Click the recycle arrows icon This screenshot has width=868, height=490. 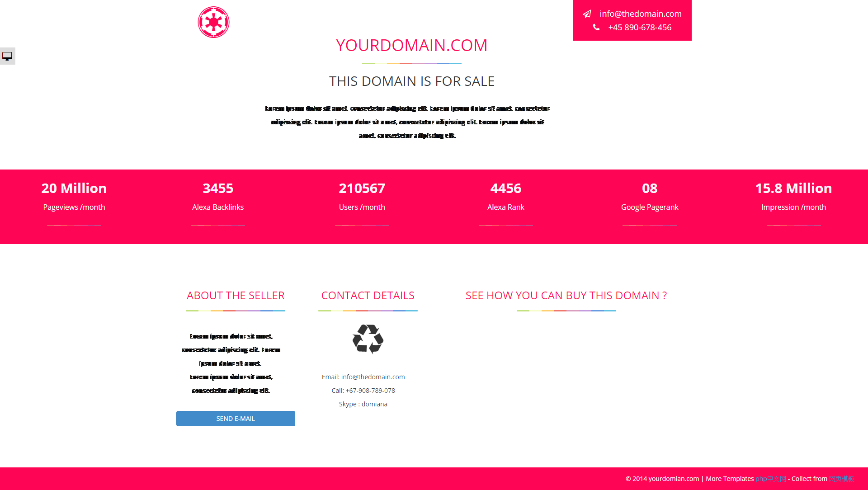click(368, 339)
